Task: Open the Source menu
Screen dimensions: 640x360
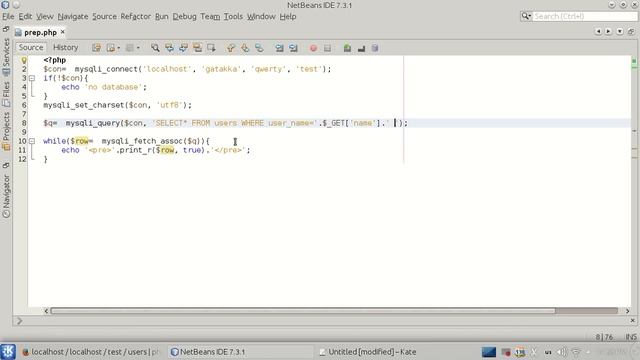Action: pyautogui.click(x=104, y=16)
